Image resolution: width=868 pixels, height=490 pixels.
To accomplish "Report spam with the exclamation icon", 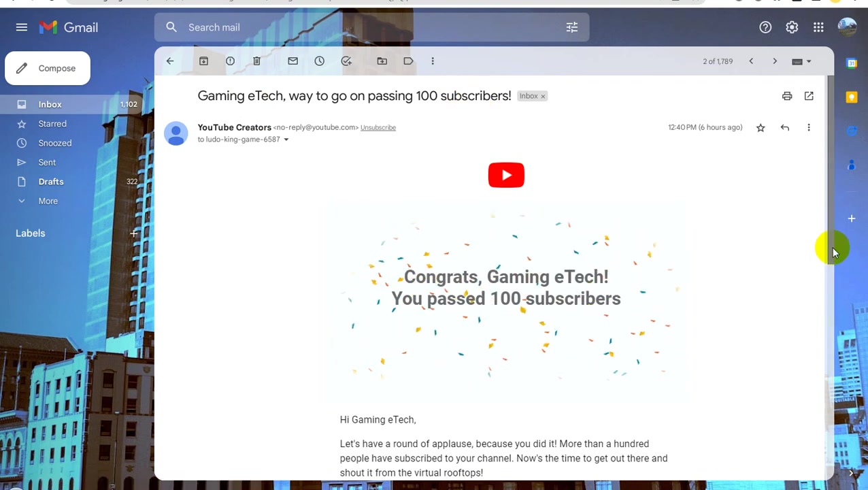I will [230, 61].
